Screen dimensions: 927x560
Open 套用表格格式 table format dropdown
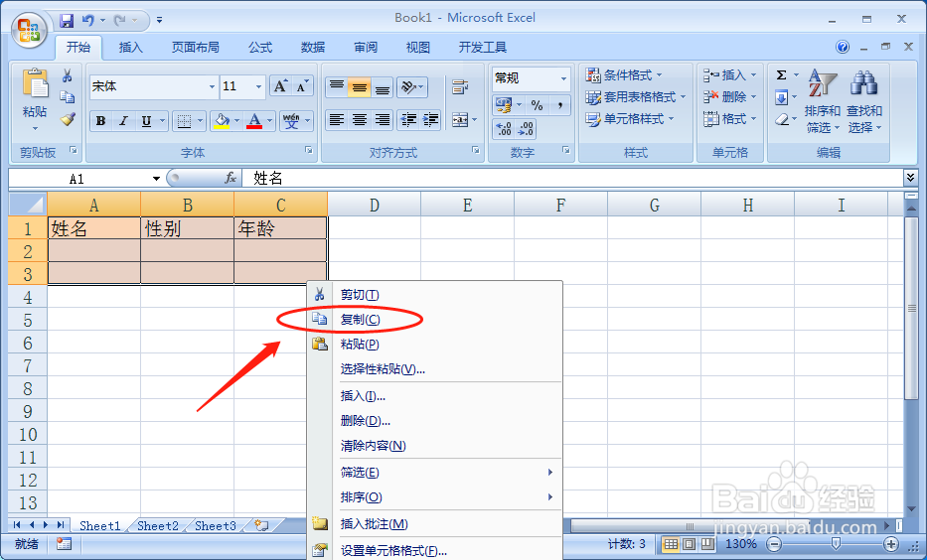[636, 97]
